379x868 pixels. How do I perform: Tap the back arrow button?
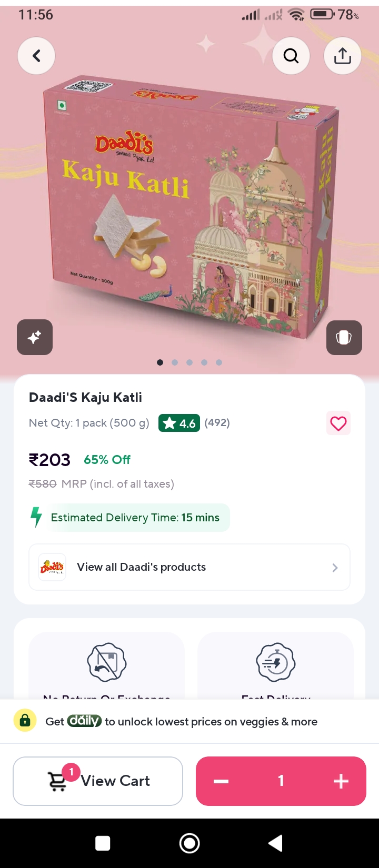point(36,56)
